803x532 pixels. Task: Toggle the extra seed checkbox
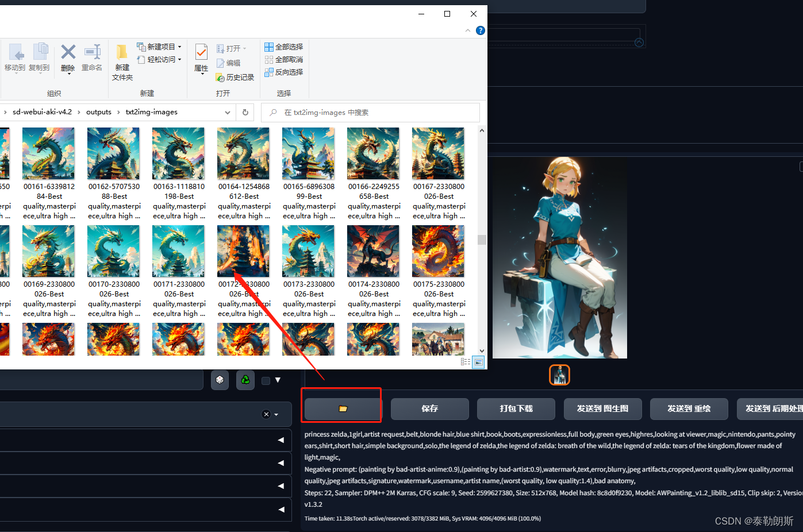point(266,380)
